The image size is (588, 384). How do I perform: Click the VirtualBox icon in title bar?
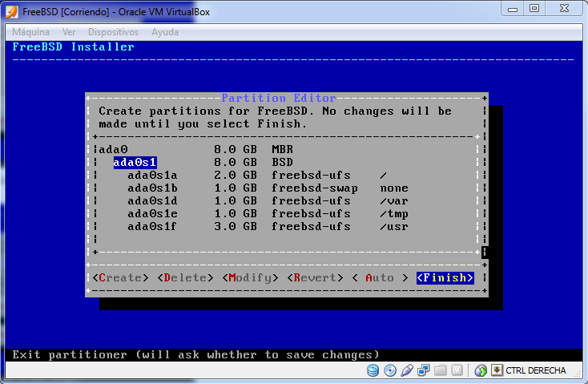click(x=11, y=9)
